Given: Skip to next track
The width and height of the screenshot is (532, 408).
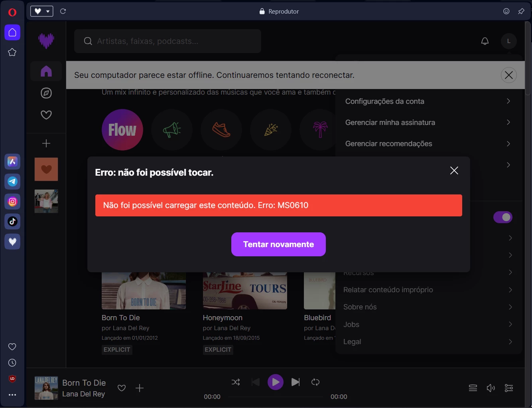Looking at the screenshot, I should pyautogui.click(x=296, y=382).
